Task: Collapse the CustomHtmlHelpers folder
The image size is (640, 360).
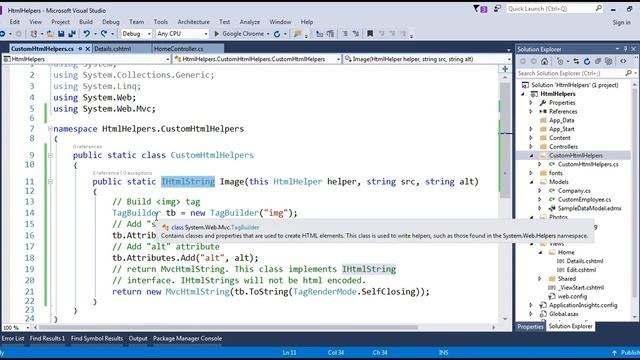Action: point(531,156)
